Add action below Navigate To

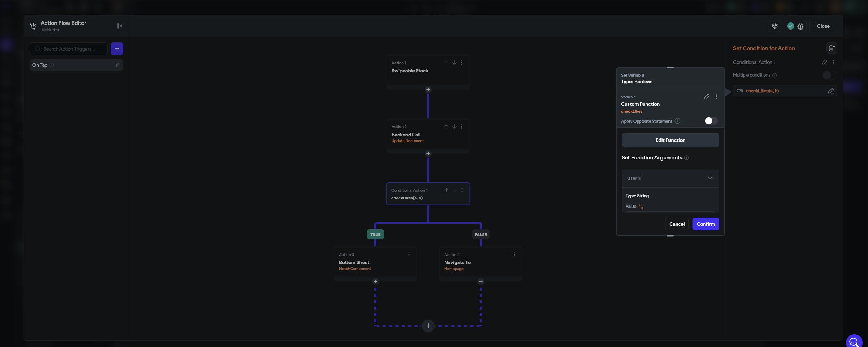pos(481,281)
